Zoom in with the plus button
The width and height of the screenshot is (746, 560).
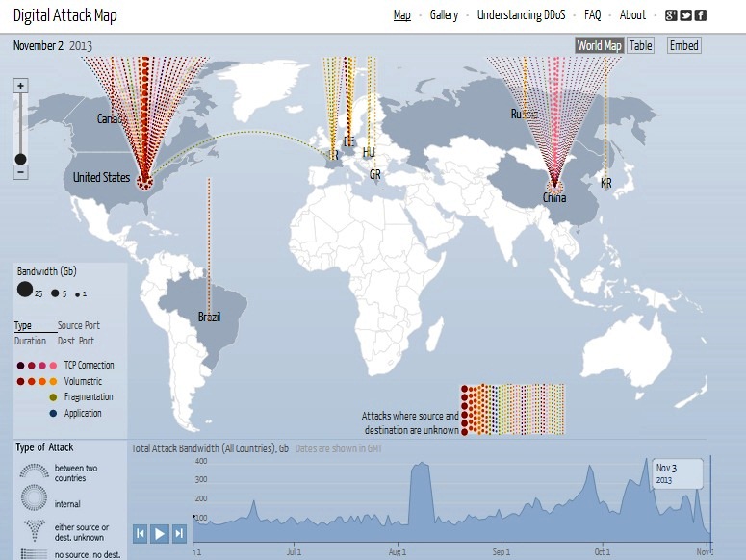pos(20,86)
